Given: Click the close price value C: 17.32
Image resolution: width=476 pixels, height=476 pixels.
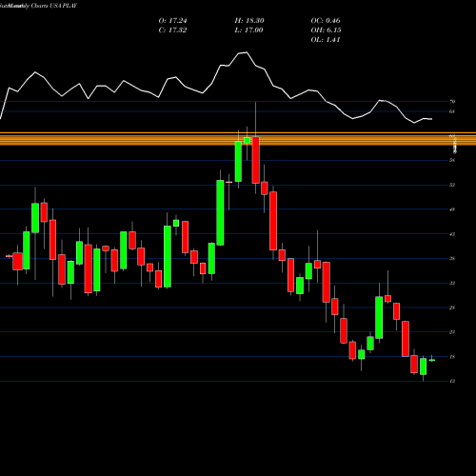Looking at the screenshot, I should 172,30.
